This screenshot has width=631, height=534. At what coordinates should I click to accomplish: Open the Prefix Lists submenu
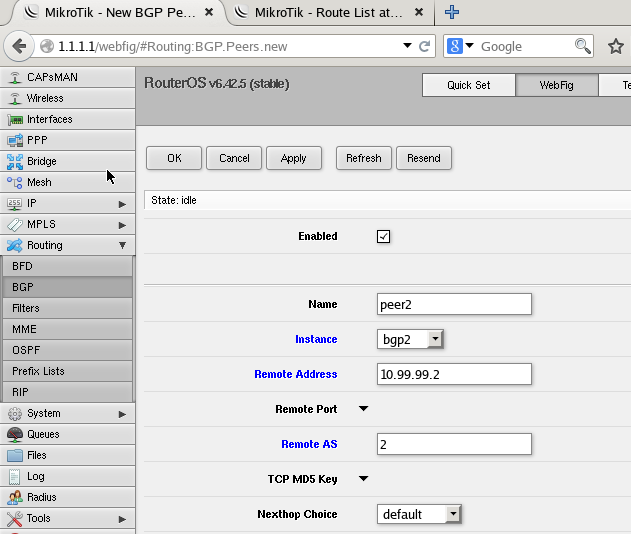click(67, 371)
